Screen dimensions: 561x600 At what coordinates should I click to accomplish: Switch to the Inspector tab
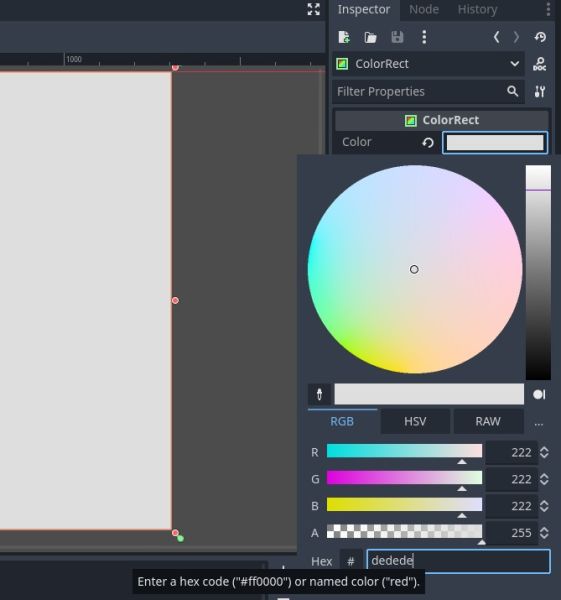[364, 10]
